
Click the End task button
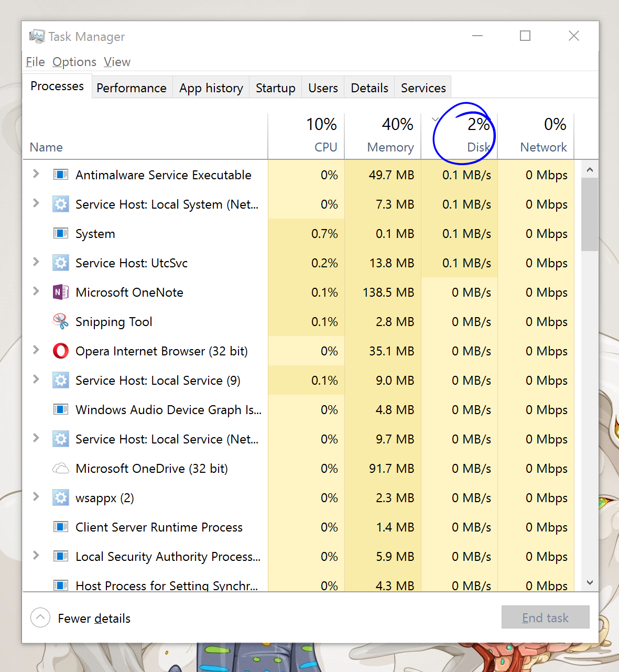tap(545, 617)
